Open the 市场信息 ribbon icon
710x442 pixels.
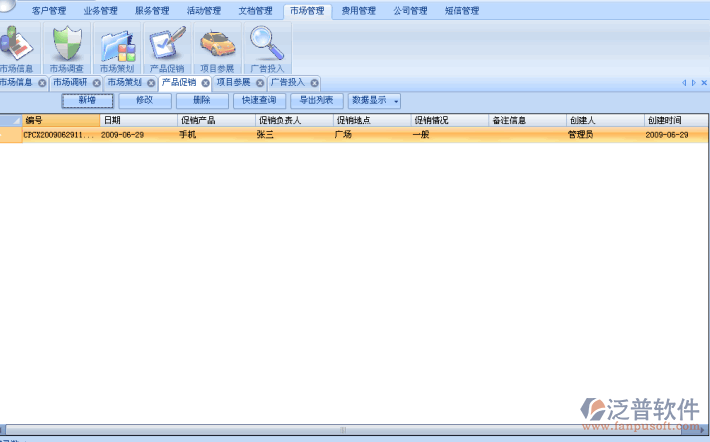click(17, 48)
